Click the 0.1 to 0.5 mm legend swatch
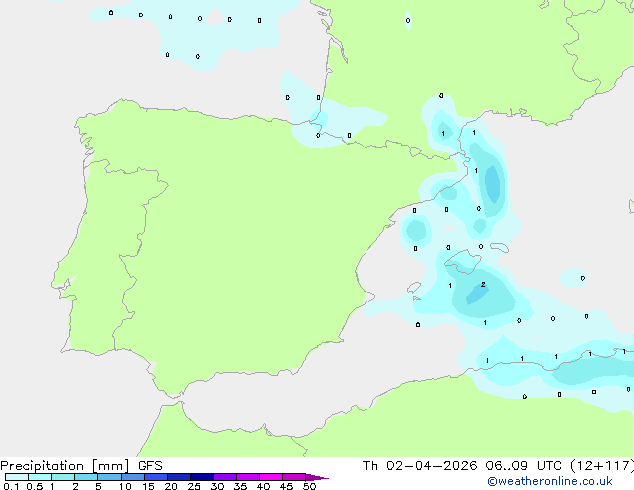The width and height of the screenshot is (634, 490). 17,477
